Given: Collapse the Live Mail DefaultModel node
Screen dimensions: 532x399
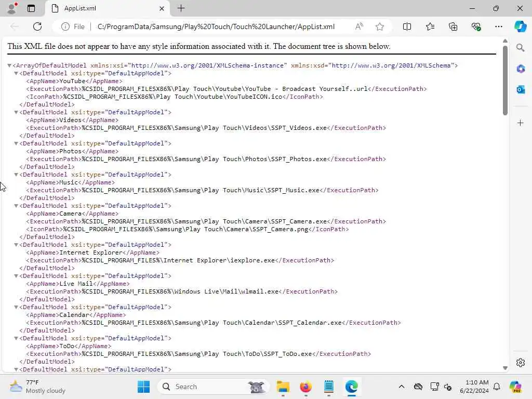Looking at the screenshot, I should (x=16, y=276).
